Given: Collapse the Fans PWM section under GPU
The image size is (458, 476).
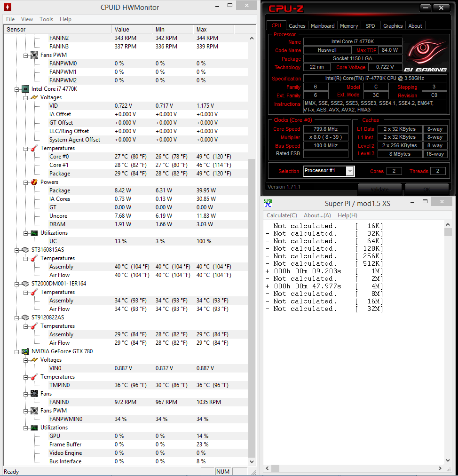Looking at the screenshot, I should (26, 411).
